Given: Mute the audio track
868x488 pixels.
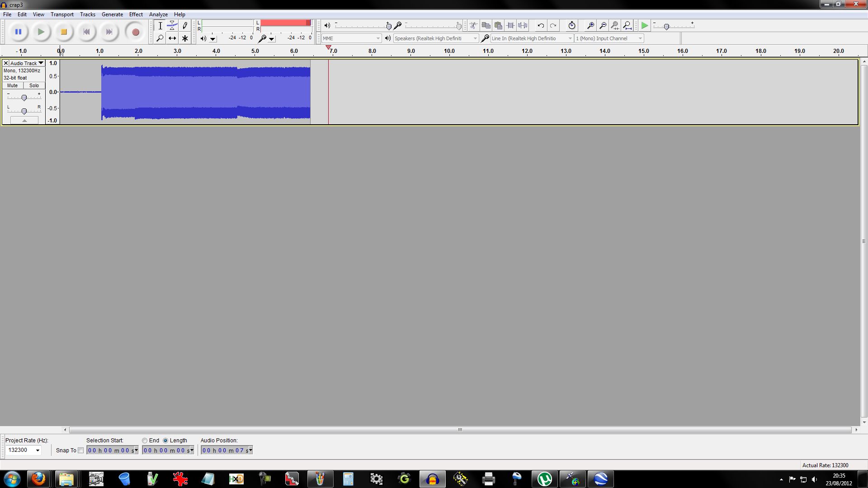Looking at the screenshot, I should (12, 85).
